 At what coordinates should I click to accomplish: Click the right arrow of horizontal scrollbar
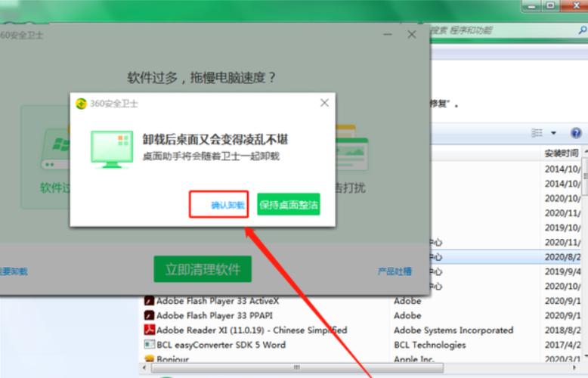coord(574,367)
